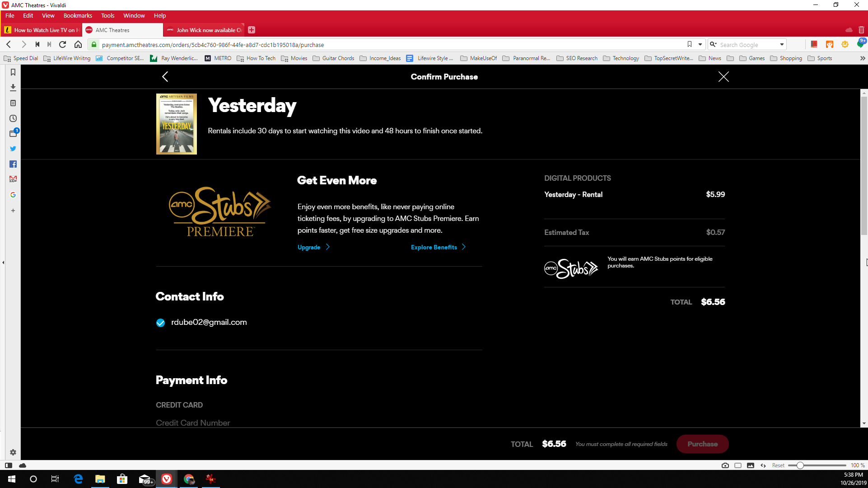Capture page with the camera icon
This screenshot has width=868, height=488.
[725, 465]
